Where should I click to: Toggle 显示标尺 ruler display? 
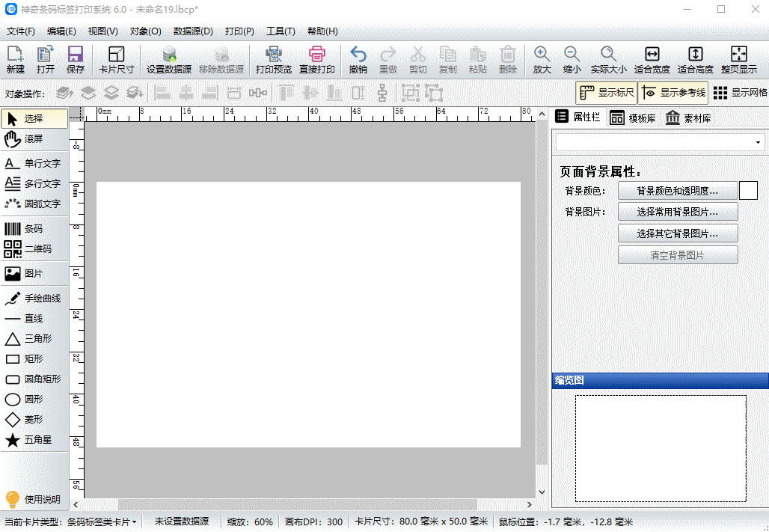click(606, 92)
